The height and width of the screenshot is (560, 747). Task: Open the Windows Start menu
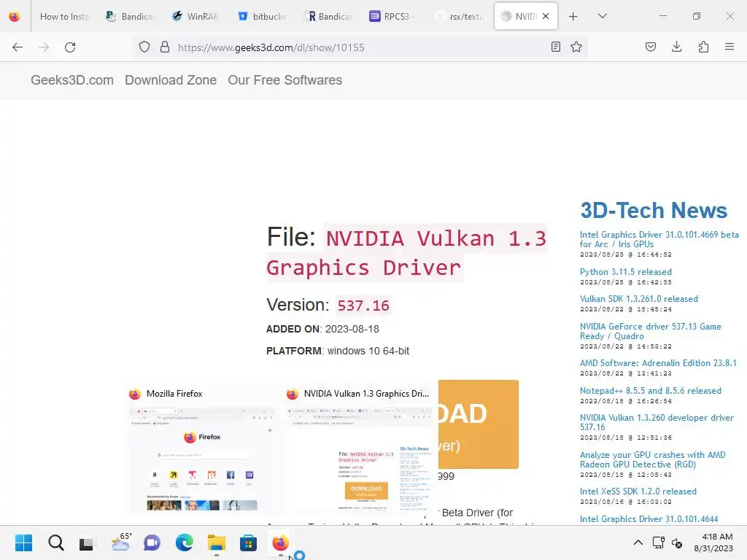[23, 542]
